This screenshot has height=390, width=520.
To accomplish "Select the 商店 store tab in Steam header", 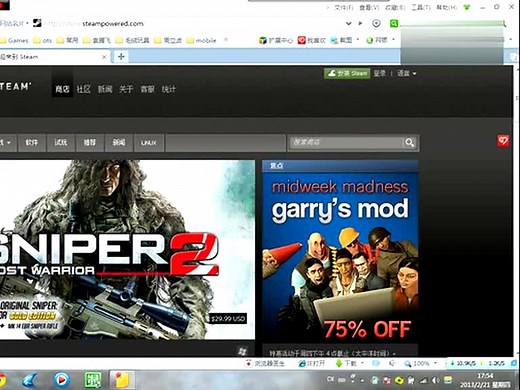I will (62, 89).
